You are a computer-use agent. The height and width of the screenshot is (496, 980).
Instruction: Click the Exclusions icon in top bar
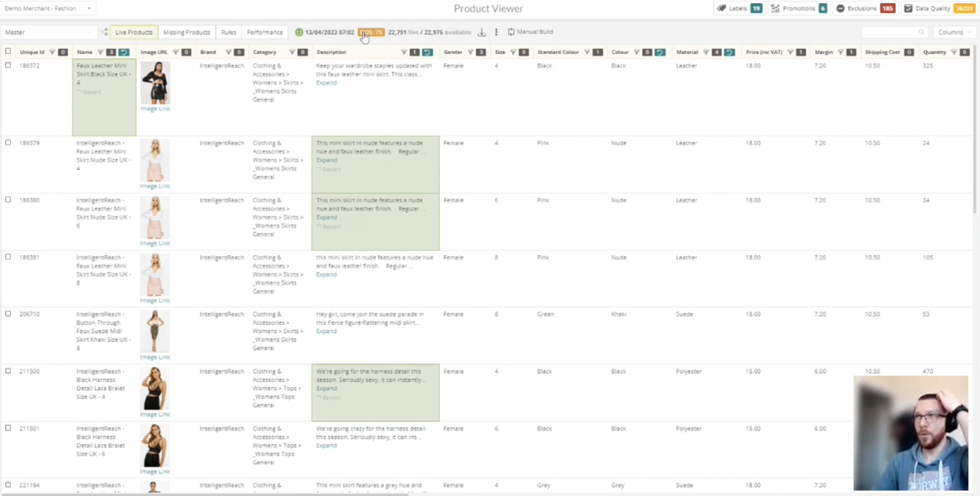click(x=840, y=8)
